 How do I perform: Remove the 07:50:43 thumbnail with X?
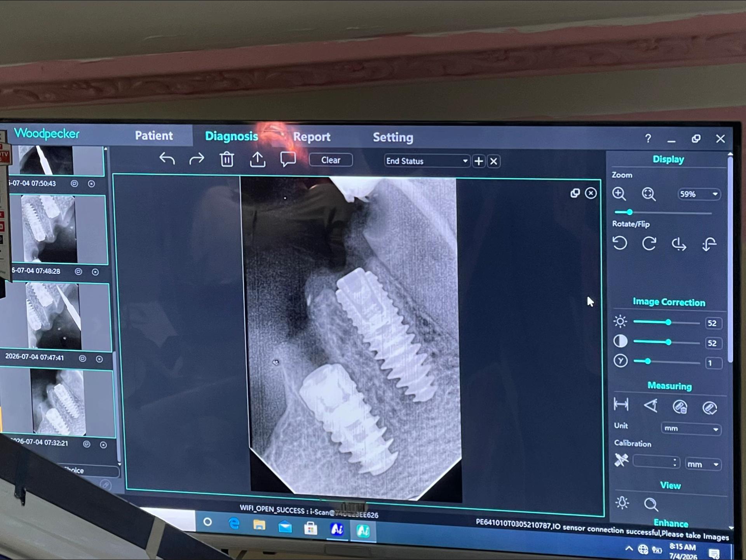(x=91, y=184)
